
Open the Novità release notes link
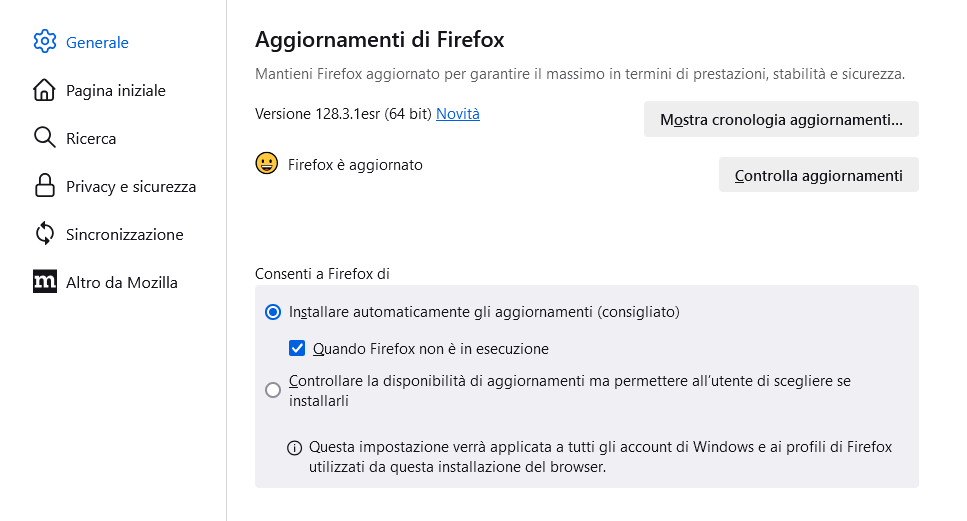coord(458,114)
